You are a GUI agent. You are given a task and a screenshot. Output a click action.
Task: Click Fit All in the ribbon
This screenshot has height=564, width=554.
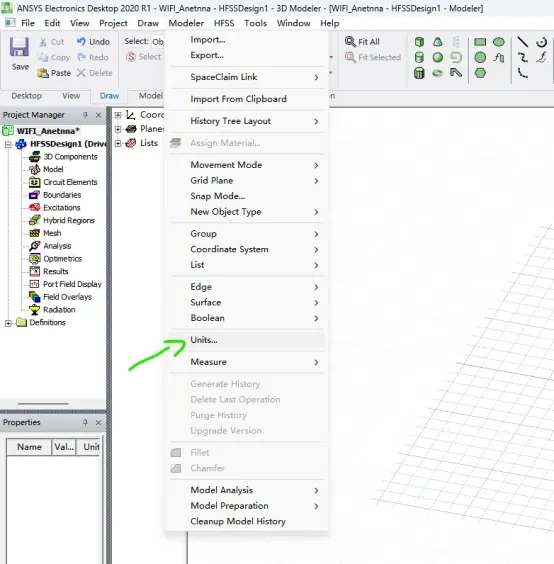(362, 42)
